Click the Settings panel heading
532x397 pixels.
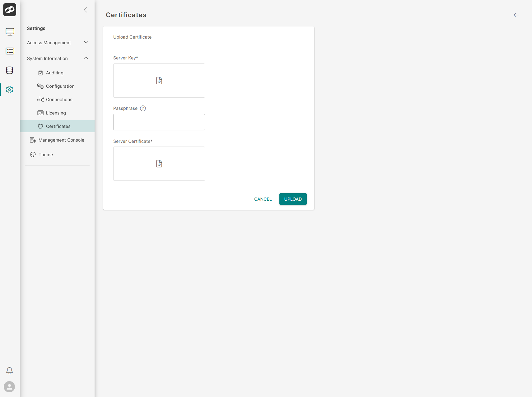[36, 28]
